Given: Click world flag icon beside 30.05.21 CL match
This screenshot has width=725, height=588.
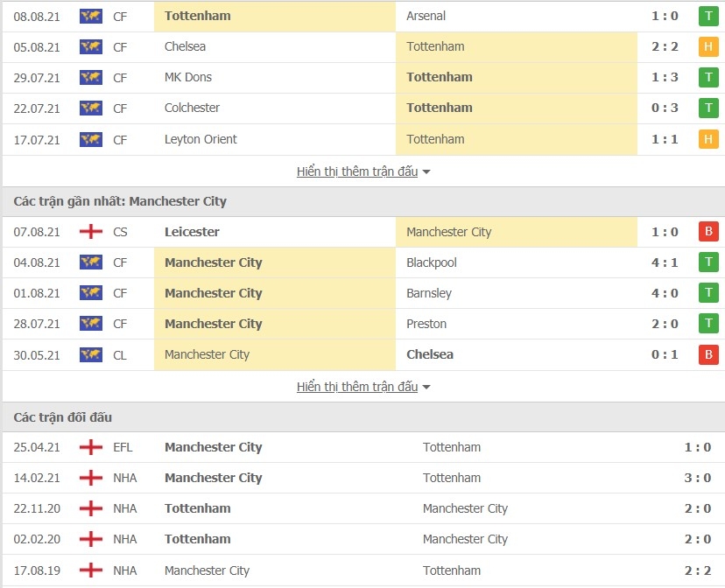Looking at the screenshot, I should pos(91,354).
